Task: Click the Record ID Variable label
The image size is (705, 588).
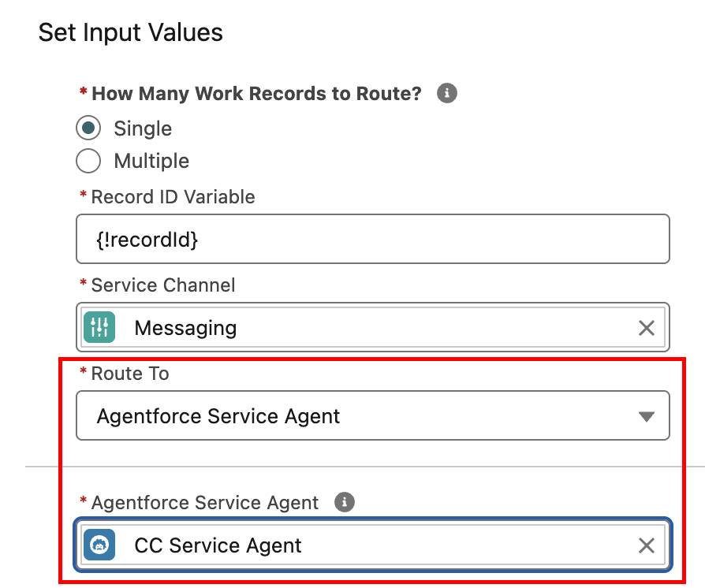Action: pyautogui.click(x=173, y=197)
